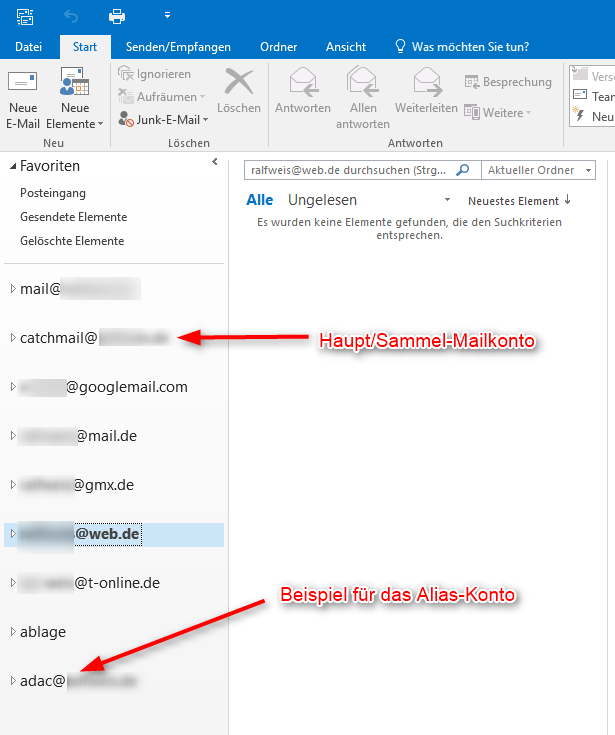Click Allen antworten icon

(x=362, y=82)
